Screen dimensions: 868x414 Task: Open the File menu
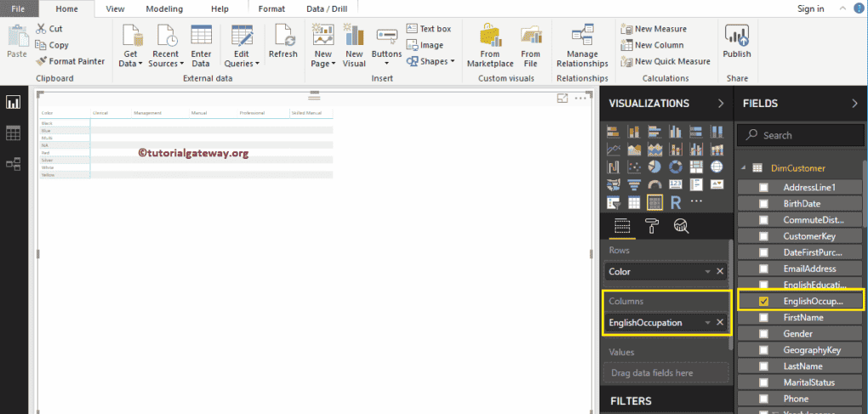(18, 9)
